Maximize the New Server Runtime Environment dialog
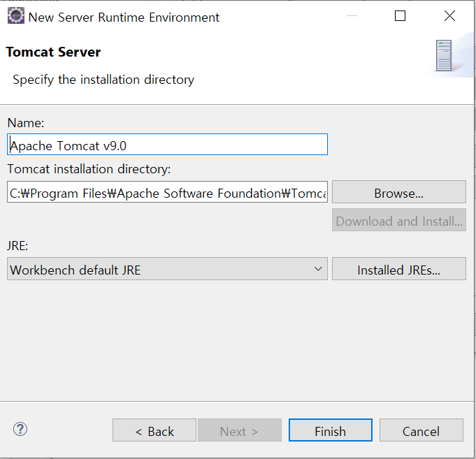The width and height of the screenshot is (476, 459). pyautogui.click(x=400, y=16)
